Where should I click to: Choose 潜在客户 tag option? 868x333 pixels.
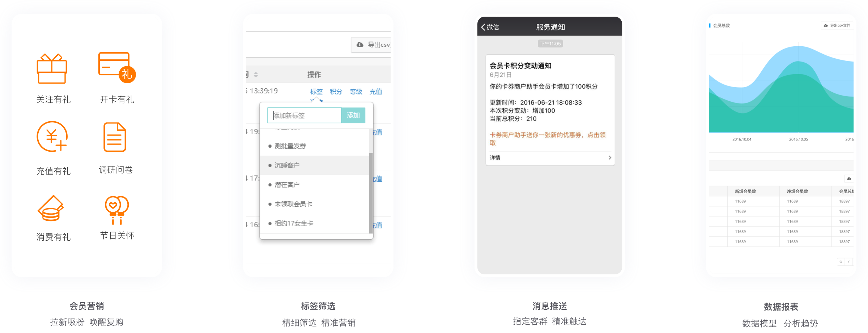pos(287,185)
